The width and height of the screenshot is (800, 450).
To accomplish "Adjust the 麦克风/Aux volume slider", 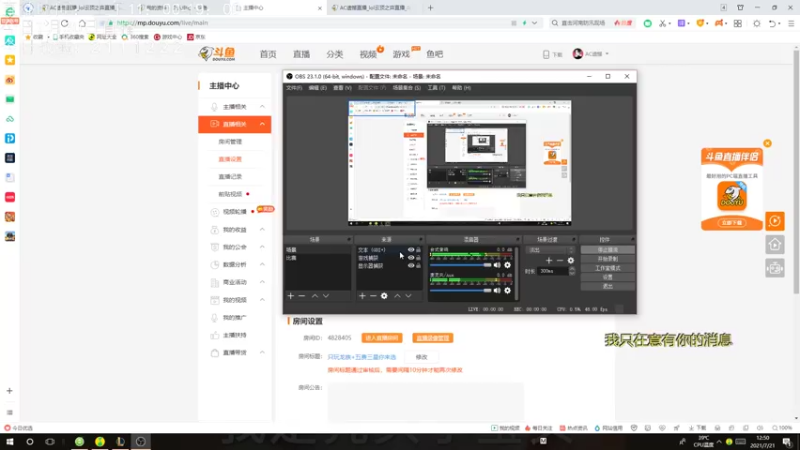I will (460, 290).
